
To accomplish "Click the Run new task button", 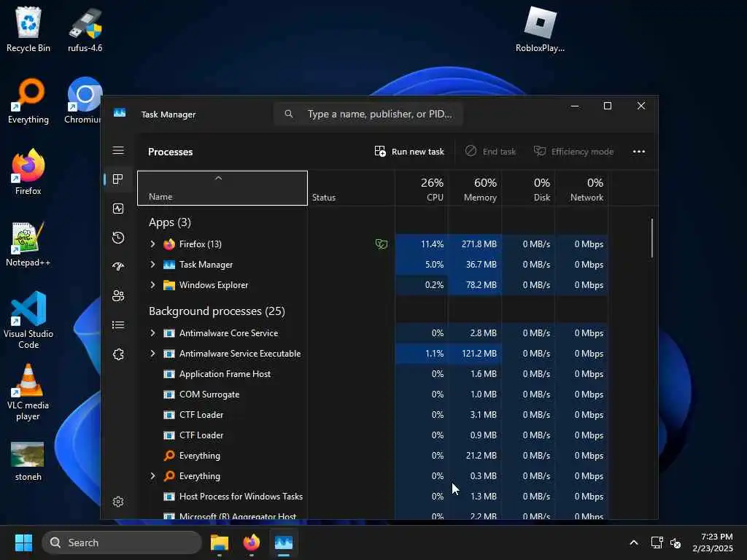I will coord(409,152).
